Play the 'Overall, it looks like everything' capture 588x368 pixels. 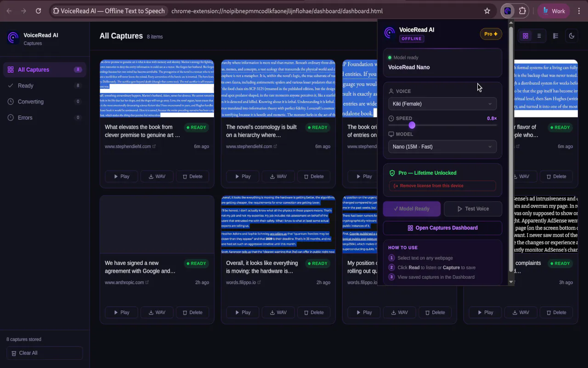[242, 312]
